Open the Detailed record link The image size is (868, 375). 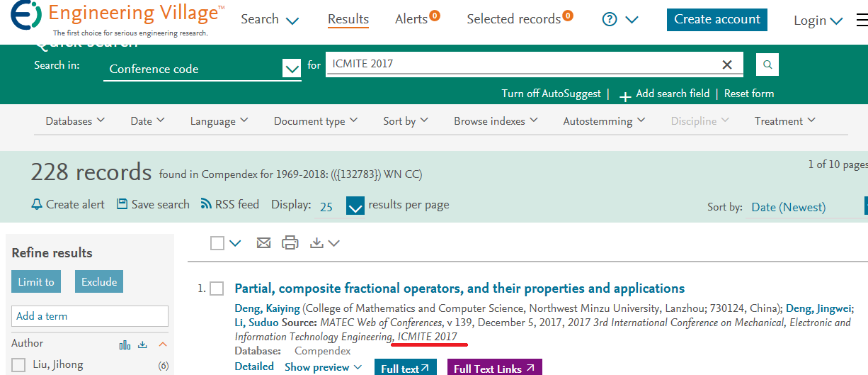pos(254,366)
